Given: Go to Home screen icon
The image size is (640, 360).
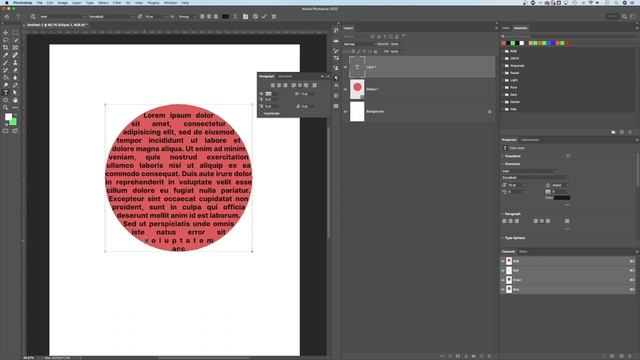Looking at the screenshot, I should coord(7,17).
